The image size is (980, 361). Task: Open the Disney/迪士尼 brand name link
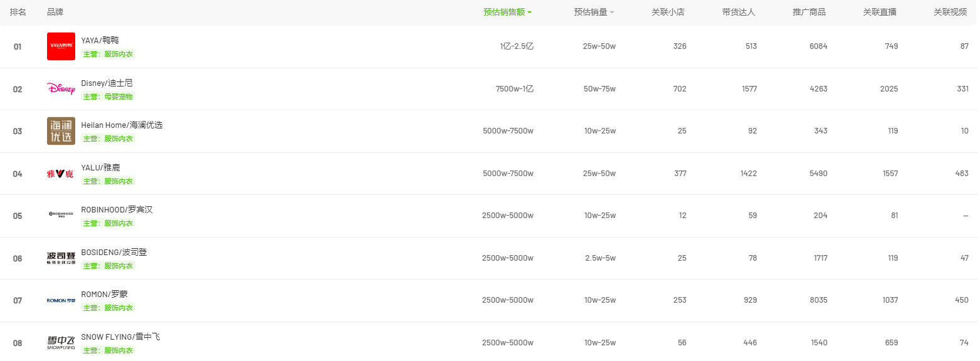coord(107,83)
